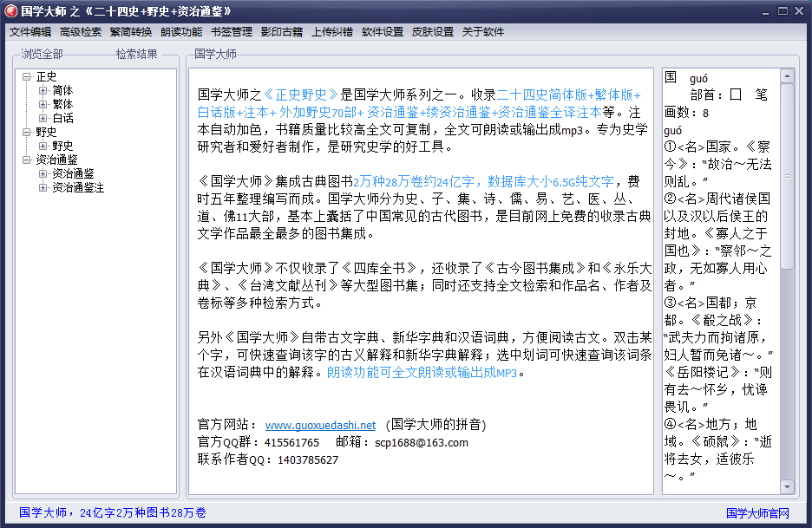The height and width of the screenshot is (528, 812).
Task: Expand the 资治通鉴注 tree node
Action: (x=43, y=188)
